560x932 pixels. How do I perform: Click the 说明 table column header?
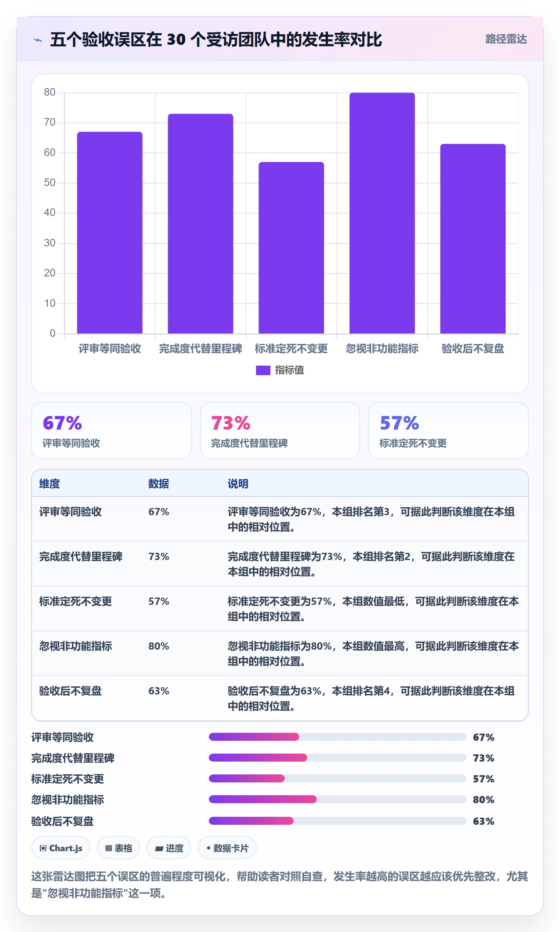coord(238,484)
